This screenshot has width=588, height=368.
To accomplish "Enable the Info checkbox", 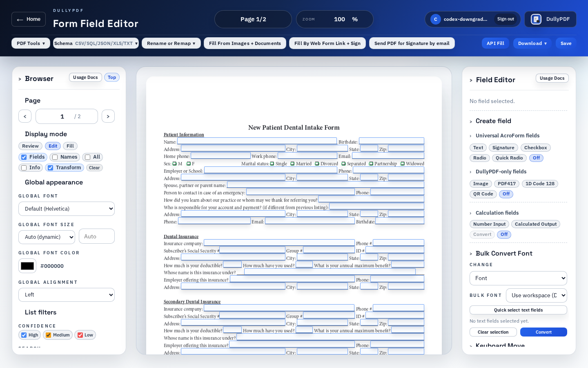I will click(x=24, y=168).
